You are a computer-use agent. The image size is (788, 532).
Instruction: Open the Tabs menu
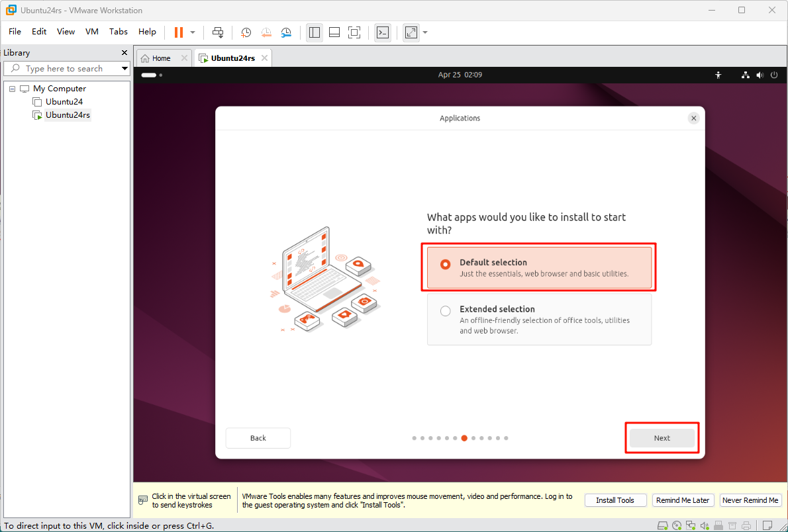pyautogui.click(x=119, y=32)
